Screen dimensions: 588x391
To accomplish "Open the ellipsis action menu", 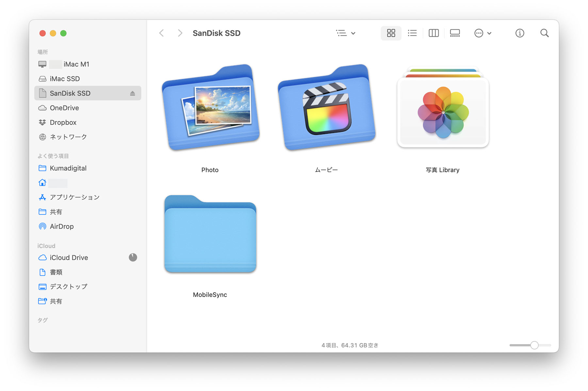I will click(x=482, y=33).
